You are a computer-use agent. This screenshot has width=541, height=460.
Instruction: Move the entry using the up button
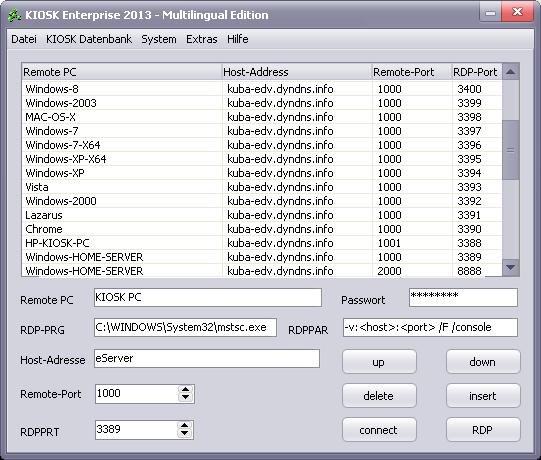379,362
